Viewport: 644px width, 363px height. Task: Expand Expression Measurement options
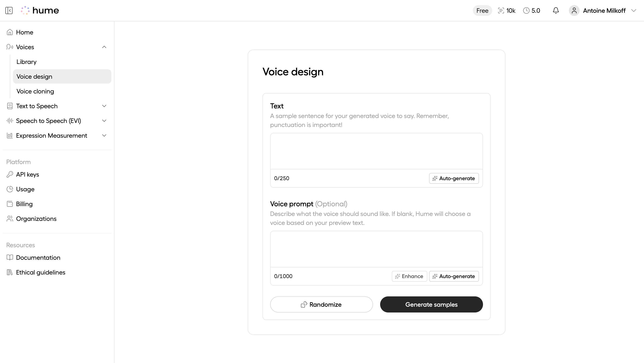point(104,135)
